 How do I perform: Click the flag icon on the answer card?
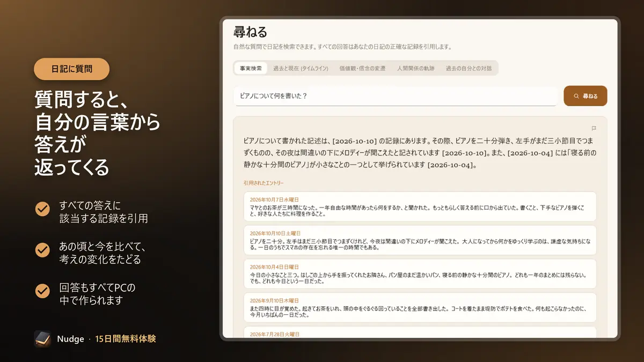pyautogui.click(x=594, y=128)
